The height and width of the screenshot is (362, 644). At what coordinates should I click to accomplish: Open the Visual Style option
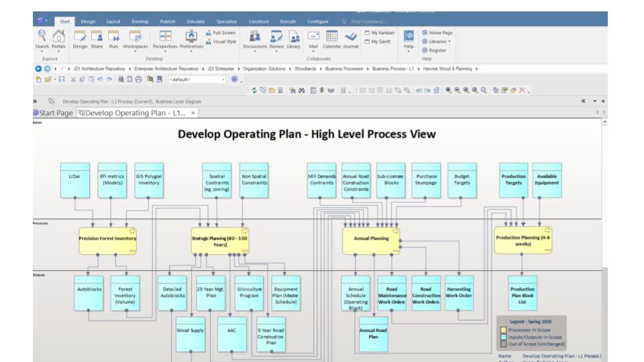[x=221, y=42]
